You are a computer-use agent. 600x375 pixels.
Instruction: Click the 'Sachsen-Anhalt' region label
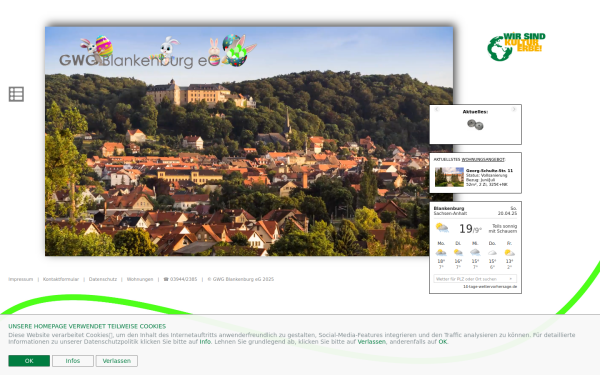pos(450,213)
